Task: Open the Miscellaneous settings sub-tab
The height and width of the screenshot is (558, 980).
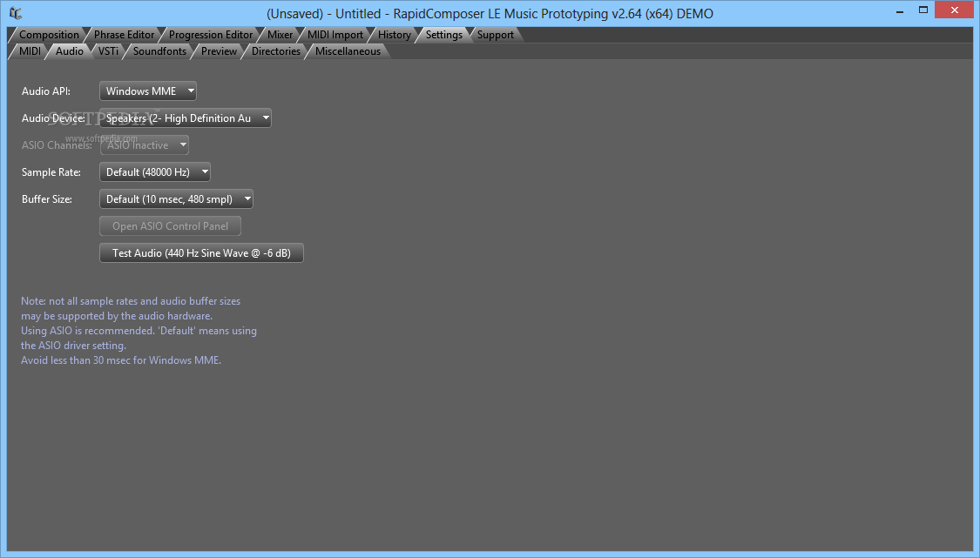Action: [348, 51]
